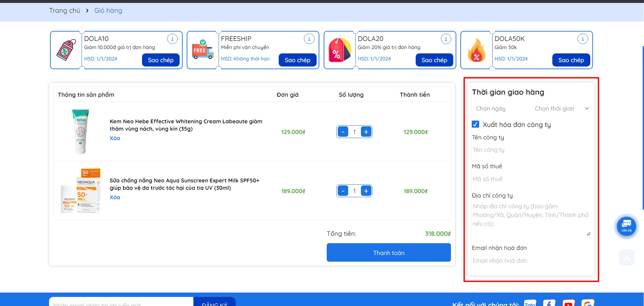
Task: Go to Trang chủ breadcrumb
Action: click(x=65, y=10)
